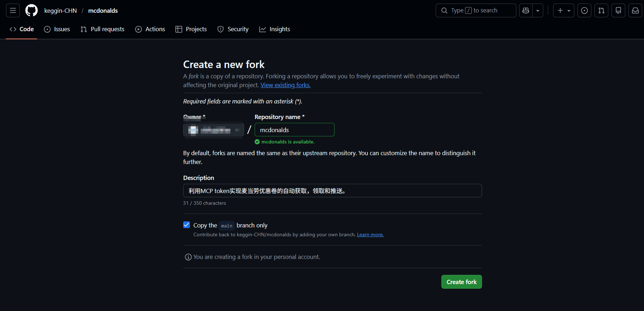Open the issues icon in header
The height and width of the screenshot is (311, 644).
[x=584, y=11]
